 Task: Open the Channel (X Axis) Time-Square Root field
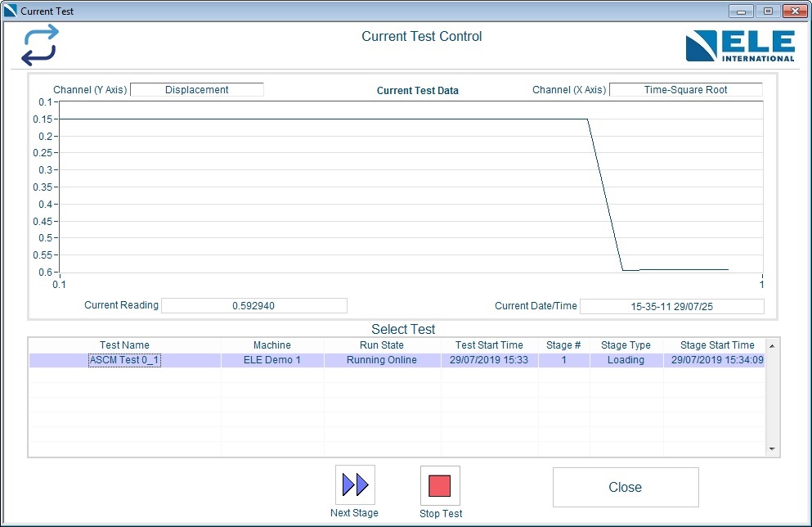[x=685, y=90]
